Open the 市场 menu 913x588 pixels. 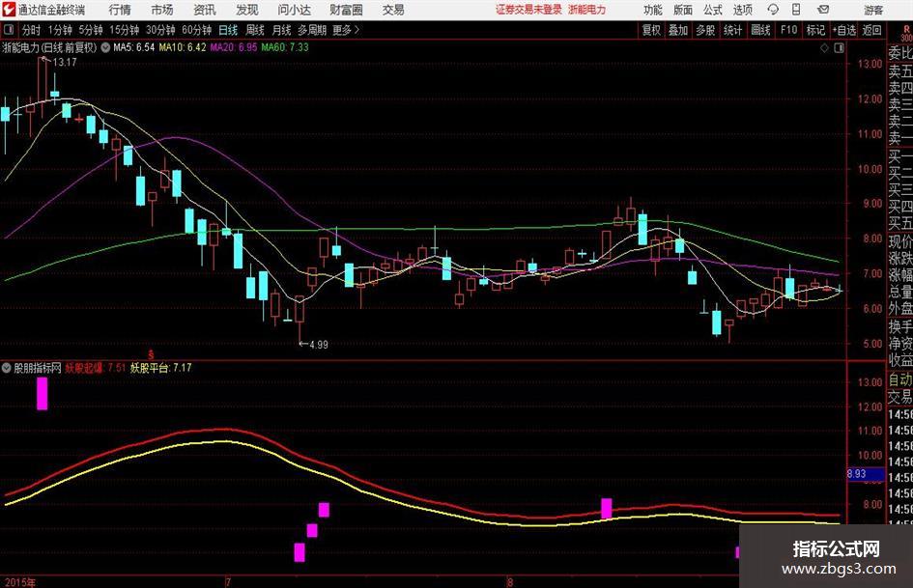[x=162, y=10]
